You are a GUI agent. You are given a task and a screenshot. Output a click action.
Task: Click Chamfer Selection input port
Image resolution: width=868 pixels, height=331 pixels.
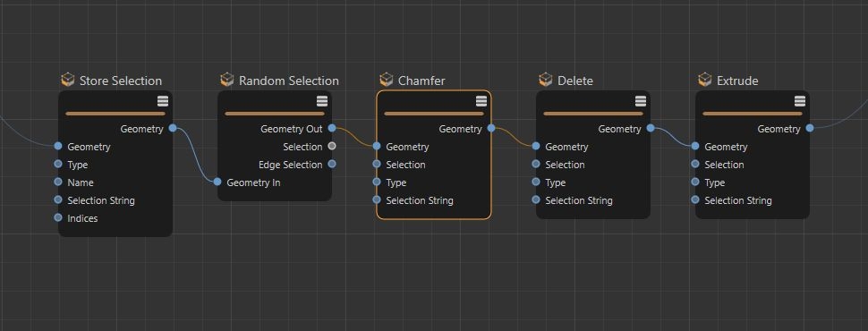point(377,164)
